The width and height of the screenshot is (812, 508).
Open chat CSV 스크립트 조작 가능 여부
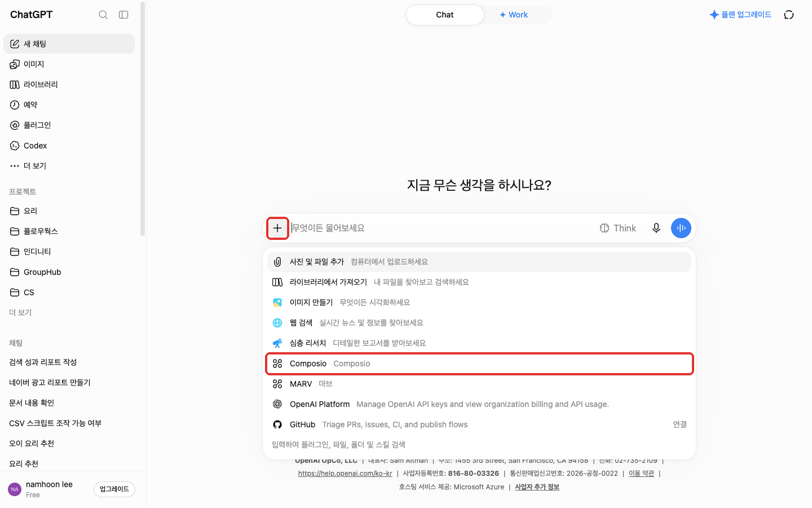tap(69, 423)
